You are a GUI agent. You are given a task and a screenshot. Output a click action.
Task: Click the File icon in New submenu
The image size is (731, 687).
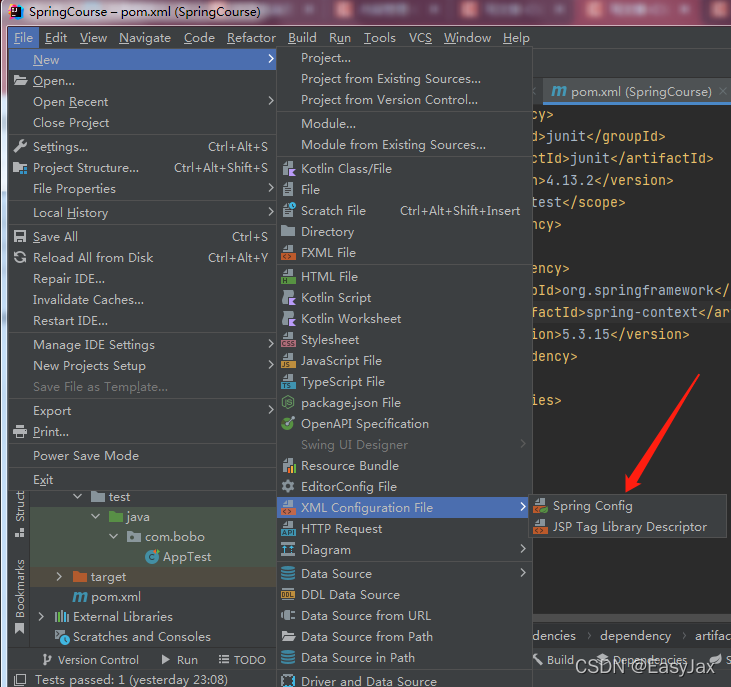pos(289,190)
